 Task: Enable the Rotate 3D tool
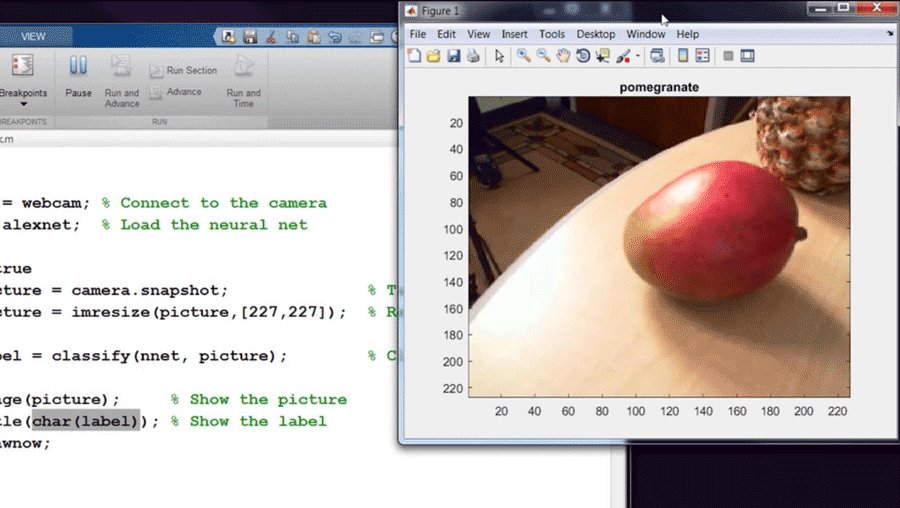coord(582,56)
